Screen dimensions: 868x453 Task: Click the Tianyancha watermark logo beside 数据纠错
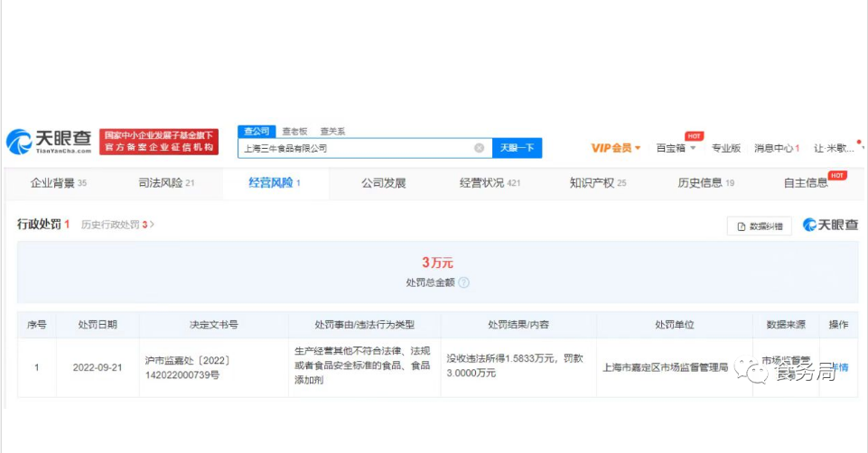click(x=830, y=225)
